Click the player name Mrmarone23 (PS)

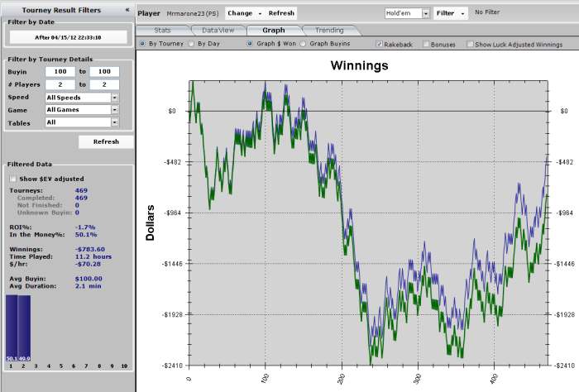tap(193, 13)
